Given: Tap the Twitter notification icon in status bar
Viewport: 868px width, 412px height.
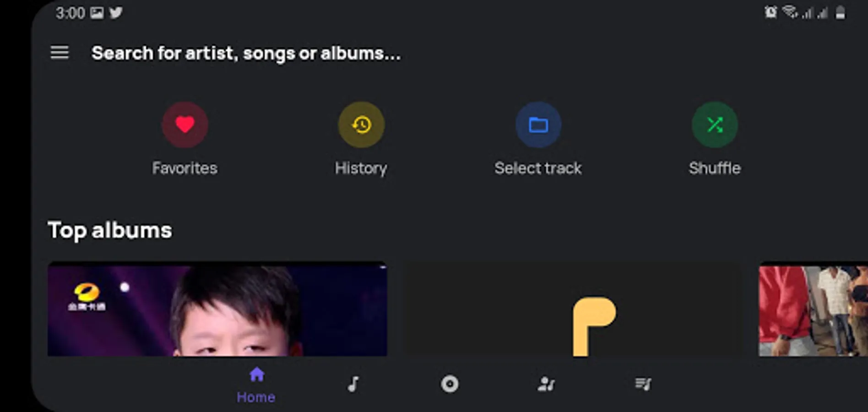Looking at the screenshot, I should pyautogui.click(x=116, y=12).
